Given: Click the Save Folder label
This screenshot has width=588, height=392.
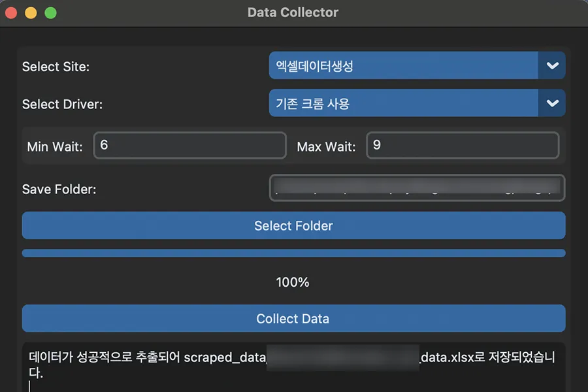Looking at the screenshot, I should (58, 189).
